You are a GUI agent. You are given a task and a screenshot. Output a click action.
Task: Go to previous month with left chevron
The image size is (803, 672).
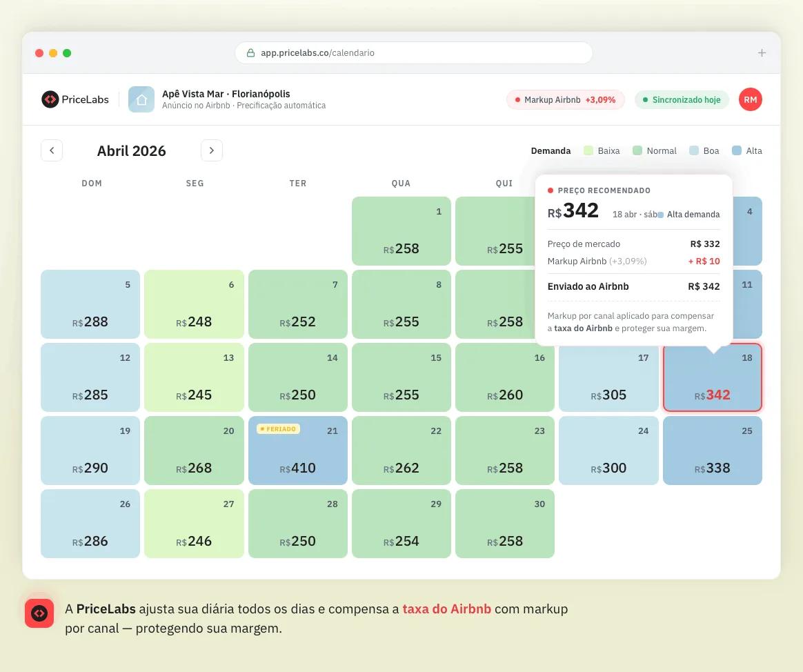pos(52,150)
